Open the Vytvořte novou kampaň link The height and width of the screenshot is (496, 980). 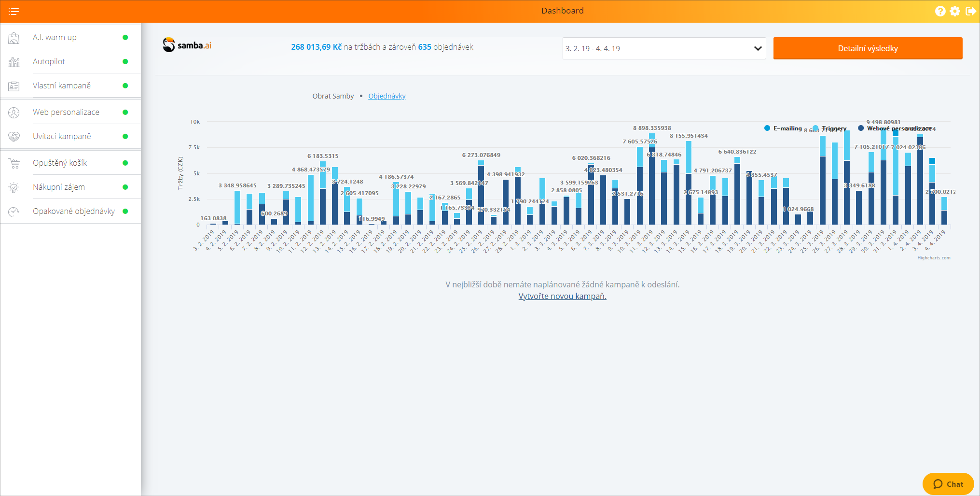click(x=562, y=296)
